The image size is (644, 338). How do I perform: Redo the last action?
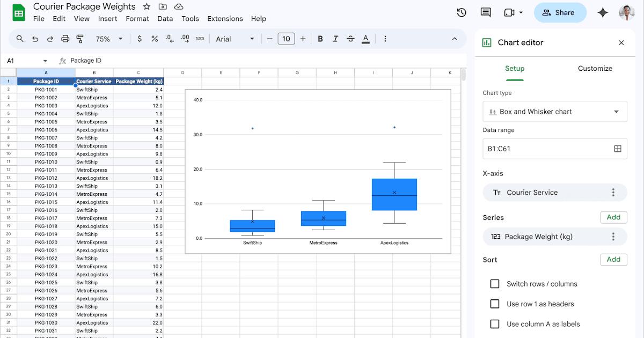pos(50,39)
